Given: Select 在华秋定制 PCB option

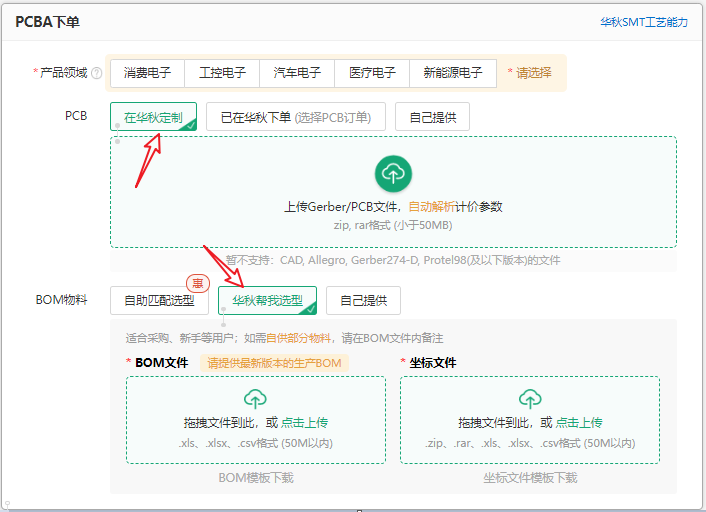Looking at the screenshot, I should pos(153,117).
